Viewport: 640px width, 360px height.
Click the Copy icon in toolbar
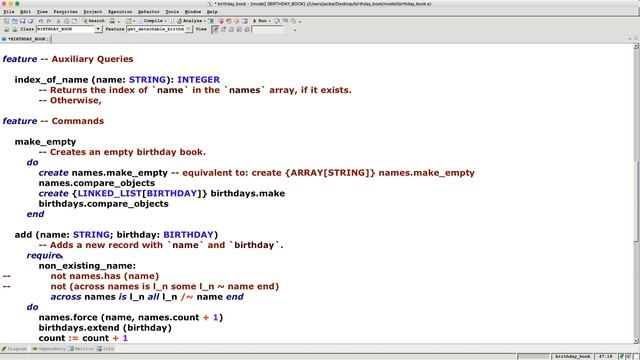pyautogui.click(x=66, y=21)
